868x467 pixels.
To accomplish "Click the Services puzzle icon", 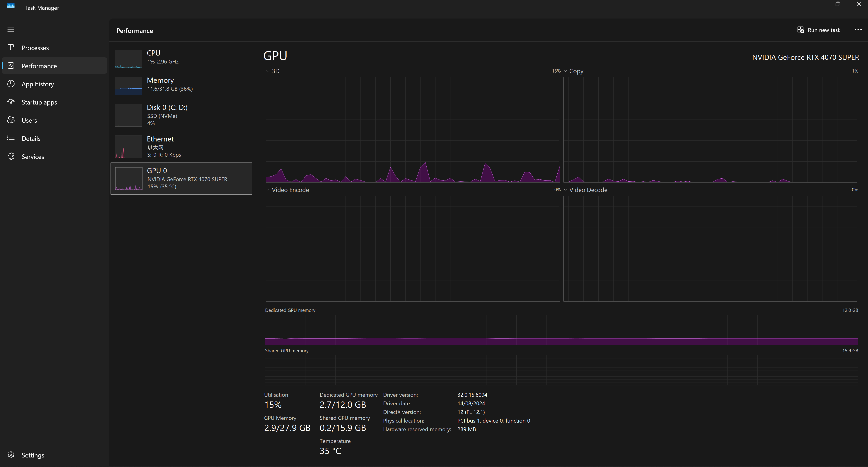I will point(11,156).
